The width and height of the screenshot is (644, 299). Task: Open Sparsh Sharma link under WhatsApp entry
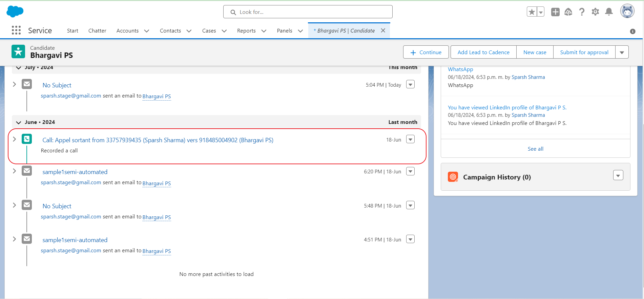[528, 77]
